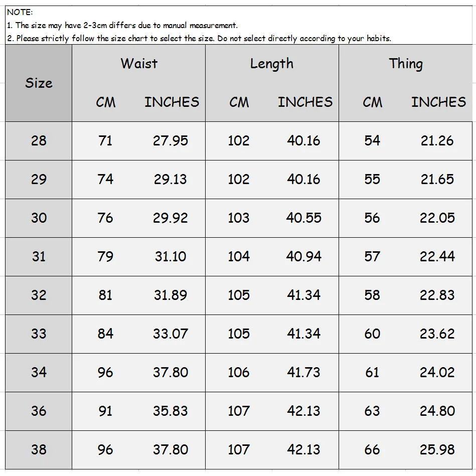Viewport: 476px width, 476px height.
Task: Click the 40.55 length inches cell
Action: (x=303, y=218)
